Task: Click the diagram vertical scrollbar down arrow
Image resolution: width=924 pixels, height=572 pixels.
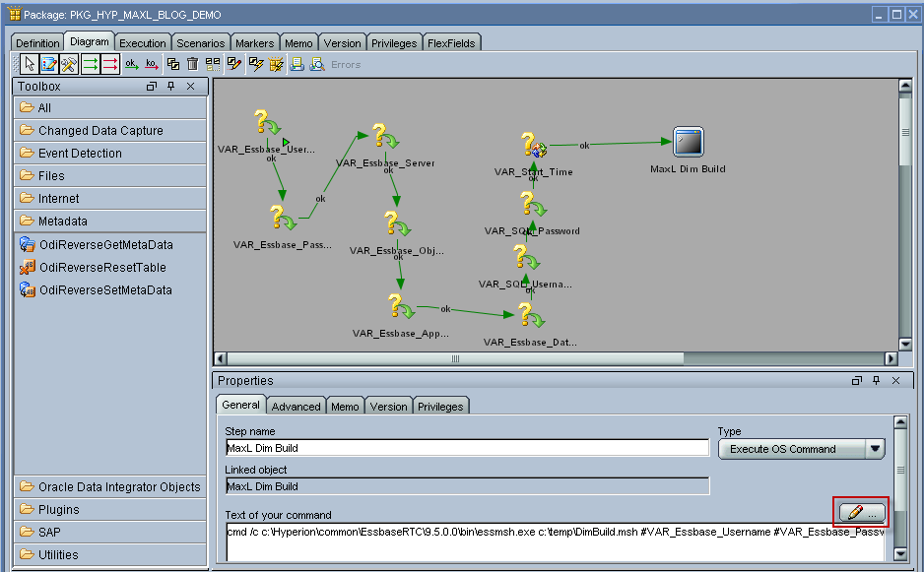Action: click(905, 344)
